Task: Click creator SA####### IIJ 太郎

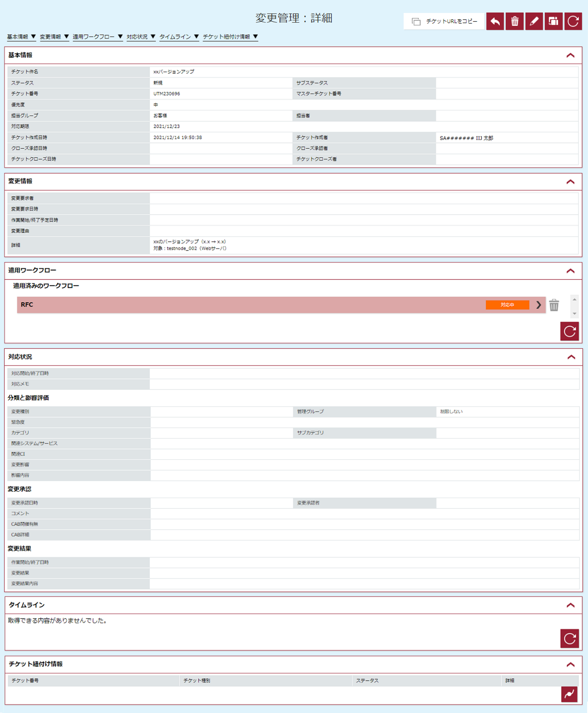Action: click(466, 138)
